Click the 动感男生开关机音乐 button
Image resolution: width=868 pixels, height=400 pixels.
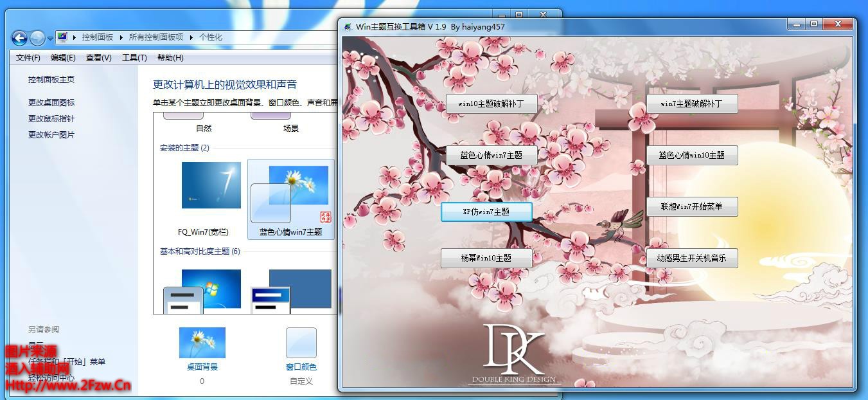point(692,258)
